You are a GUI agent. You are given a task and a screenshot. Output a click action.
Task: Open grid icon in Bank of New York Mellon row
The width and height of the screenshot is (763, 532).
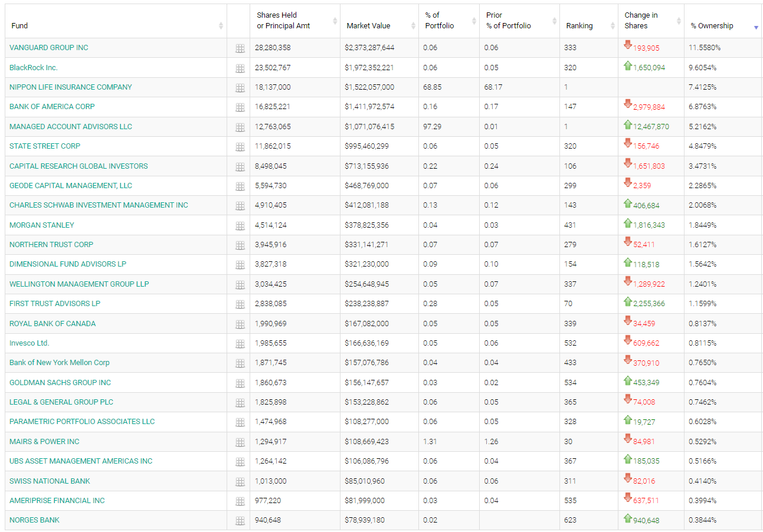click(x=240, y=364)
